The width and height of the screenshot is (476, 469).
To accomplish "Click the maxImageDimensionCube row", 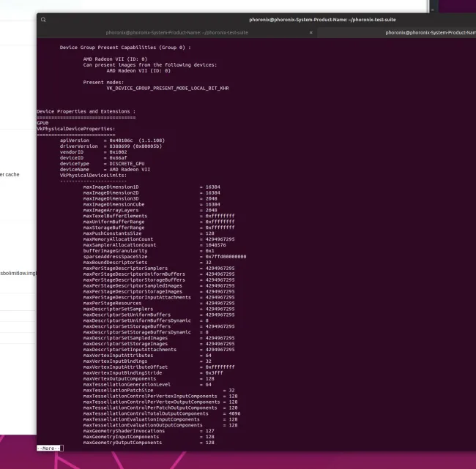I will click(x=152, y=204).
